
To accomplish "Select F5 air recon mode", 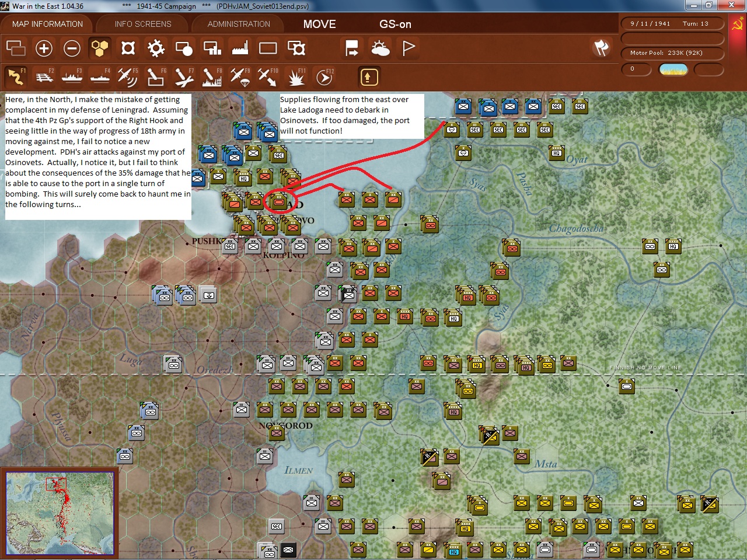I will click(x=128, y=77).
